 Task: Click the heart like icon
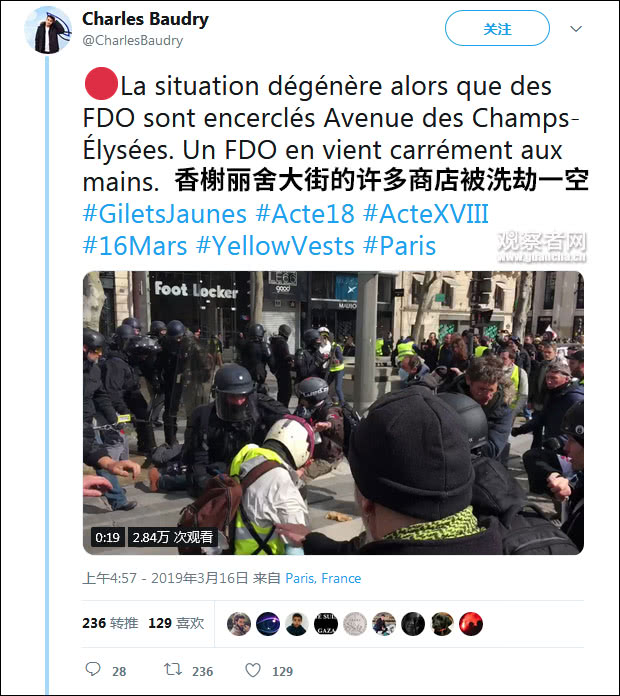point(253,670)
